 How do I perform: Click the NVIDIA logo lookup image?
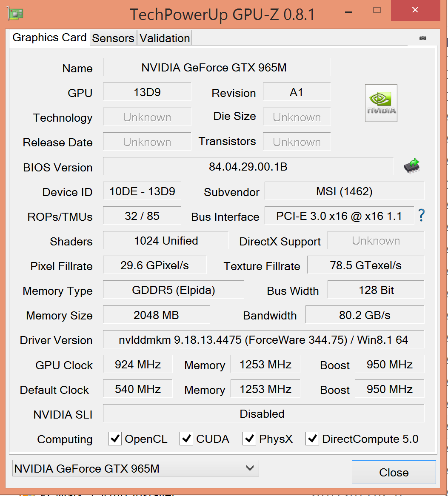coord(381,103)
